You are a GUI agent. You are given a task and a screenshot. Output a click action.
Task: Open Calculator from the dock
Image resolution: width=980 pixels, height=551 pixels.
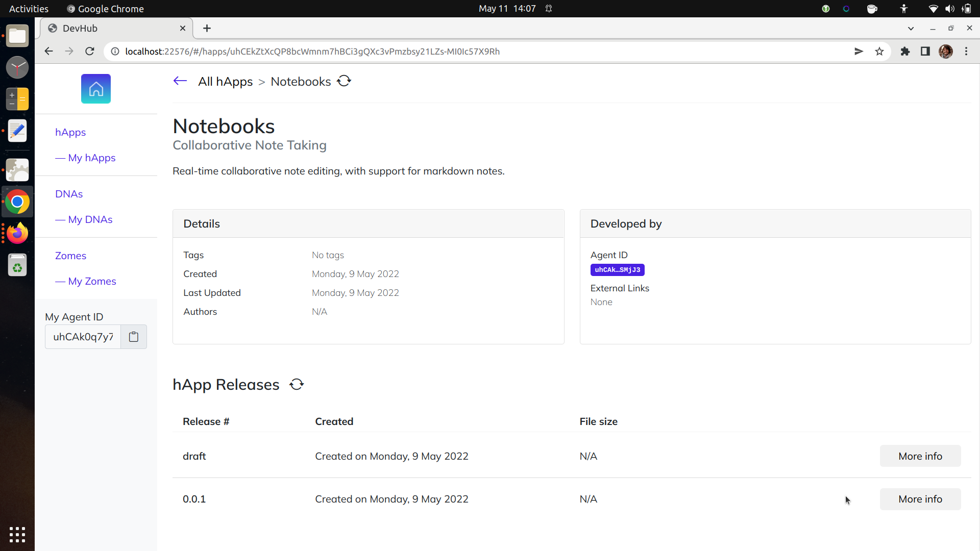pos(17,99)
